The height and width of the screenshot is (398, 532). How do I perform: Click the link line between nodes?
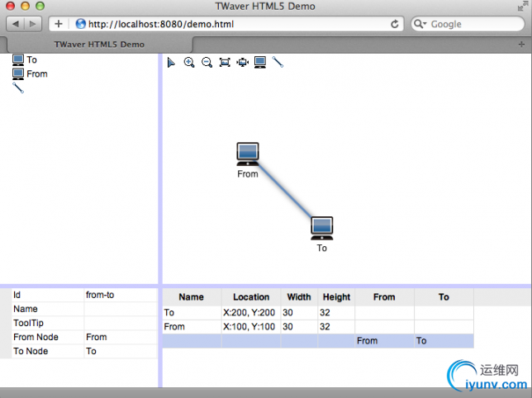pos(285,192)
